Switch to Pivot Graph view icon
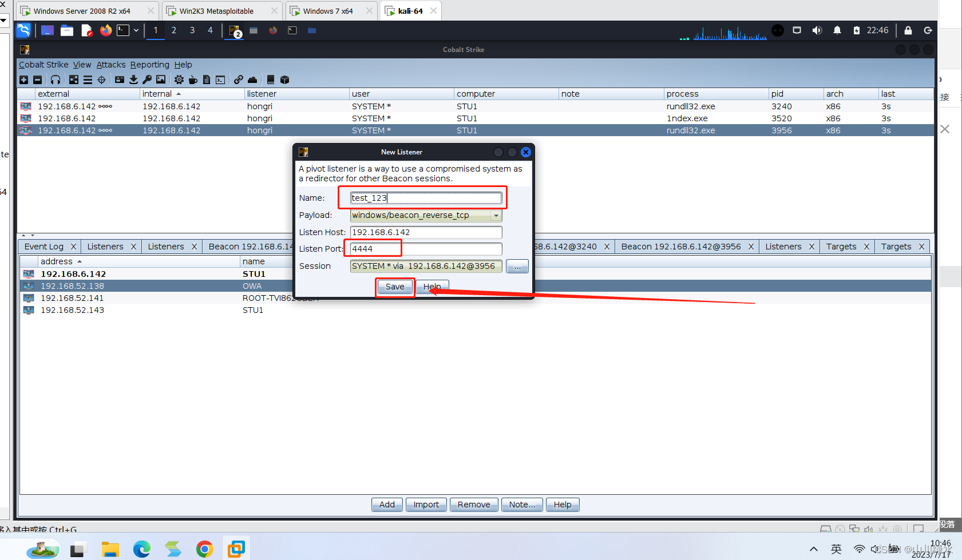962x560 pixels. [74, 80]
